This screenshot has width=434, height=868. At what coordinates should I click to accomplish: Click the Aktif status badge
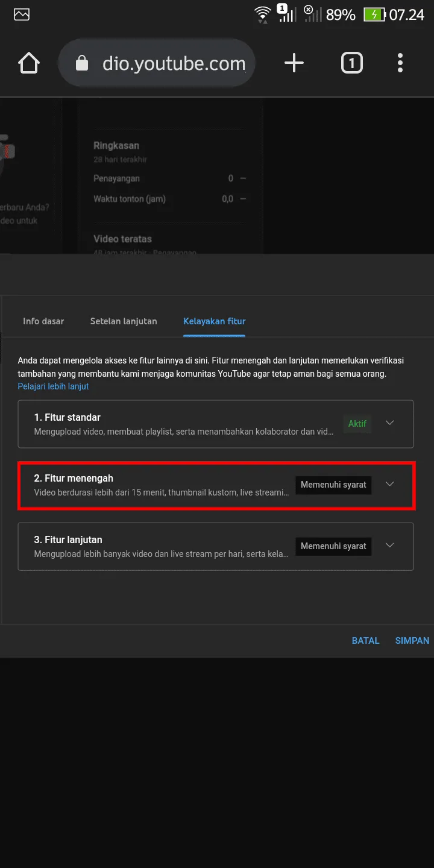point(357,424)
